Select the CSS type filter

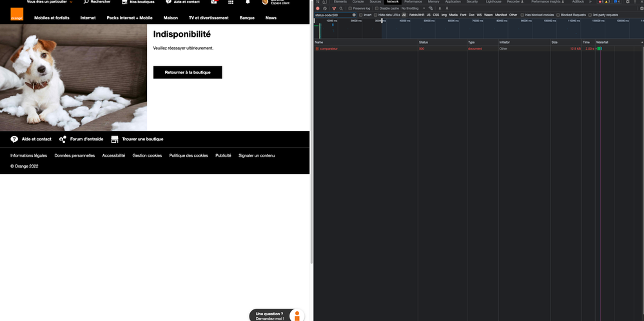[x=436, y=15]
